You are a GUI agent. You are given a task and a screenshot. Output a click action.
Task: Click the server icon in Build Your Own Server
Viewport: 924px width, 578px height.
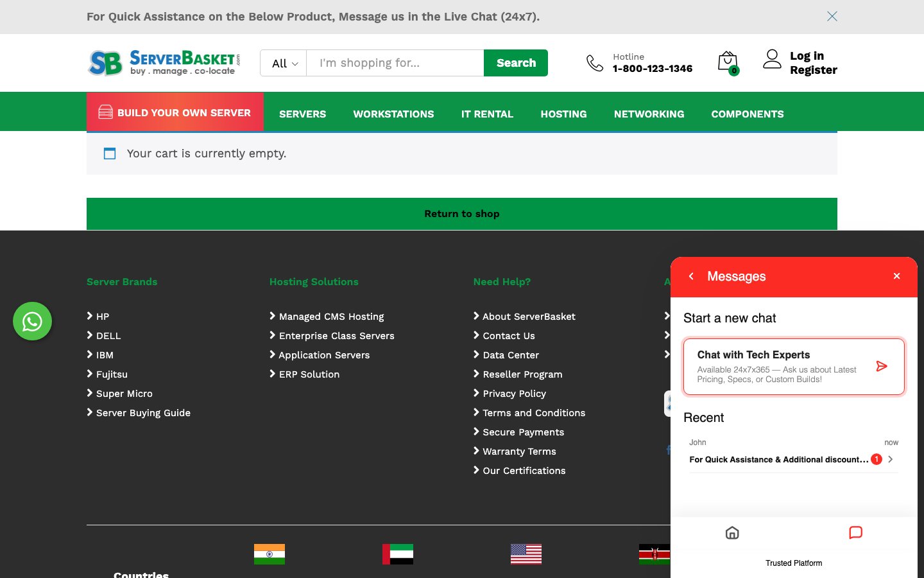pos(105,112)
